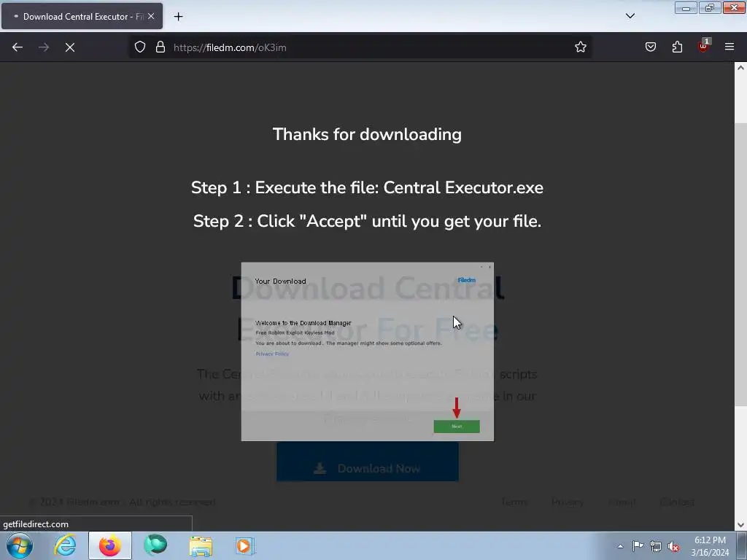747x560 pixels.
Task: Open the uBlock Origin extension
Action: pyautogui.click(x=703, y=46)
